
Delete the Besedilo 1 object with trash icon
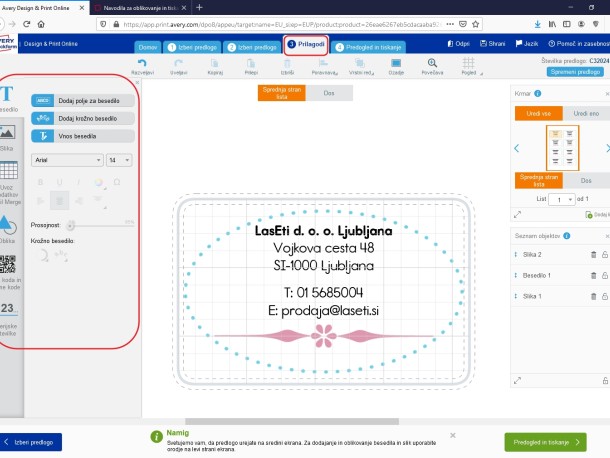[x=594, y=276]
